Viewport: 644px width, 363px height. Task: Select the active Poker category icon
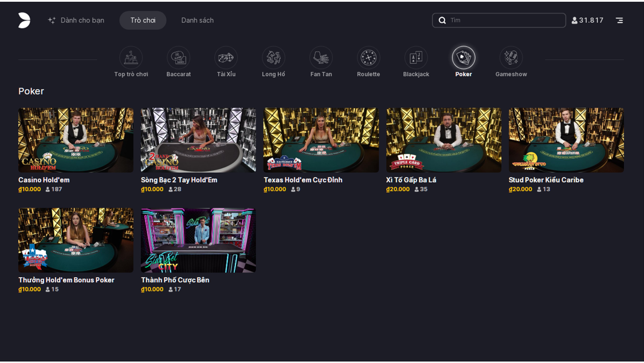pos(464,58)
